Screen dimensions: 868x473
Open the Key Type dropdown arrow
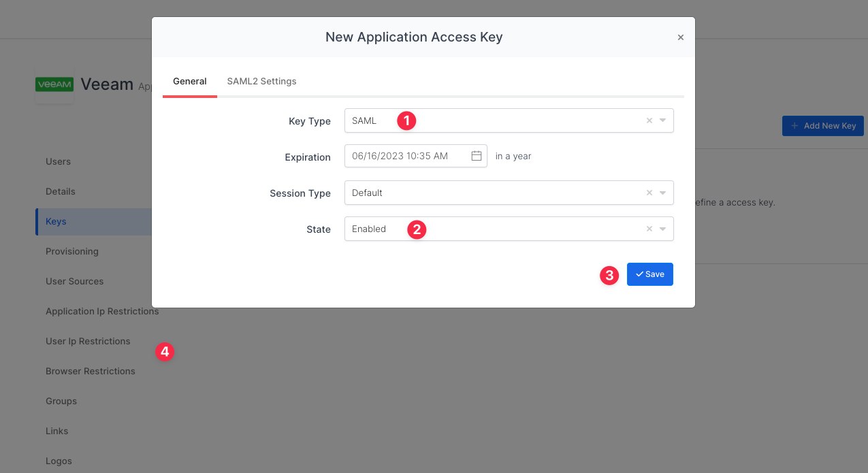[x=663, y=120]
